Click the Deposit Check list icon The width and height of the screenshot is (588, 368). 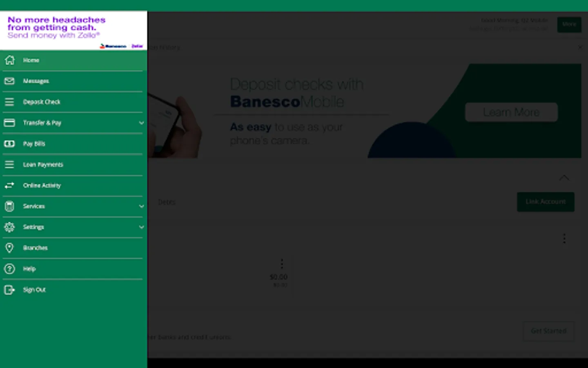(9, 102)
